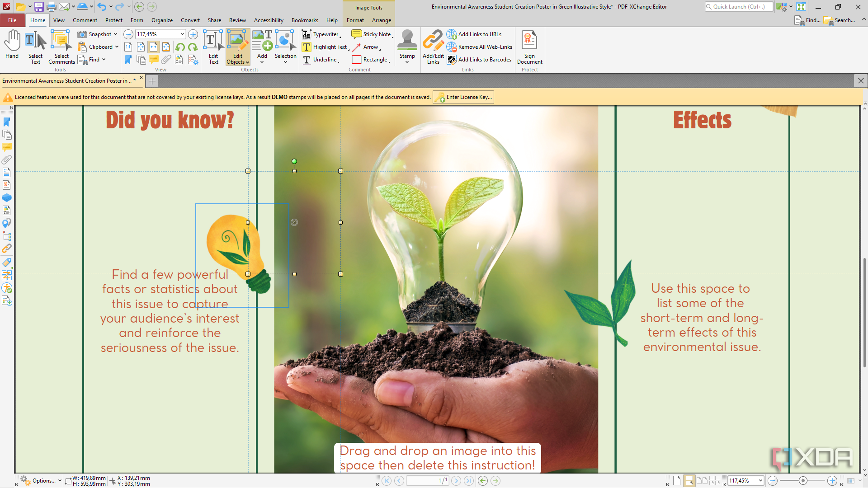Rotate view clockwise

193,47
